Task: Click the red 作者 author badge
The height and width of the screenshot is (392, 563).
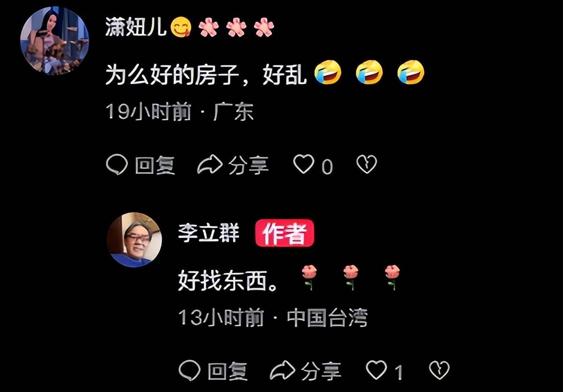Action: pyautogui.click(x=284, y=233)
